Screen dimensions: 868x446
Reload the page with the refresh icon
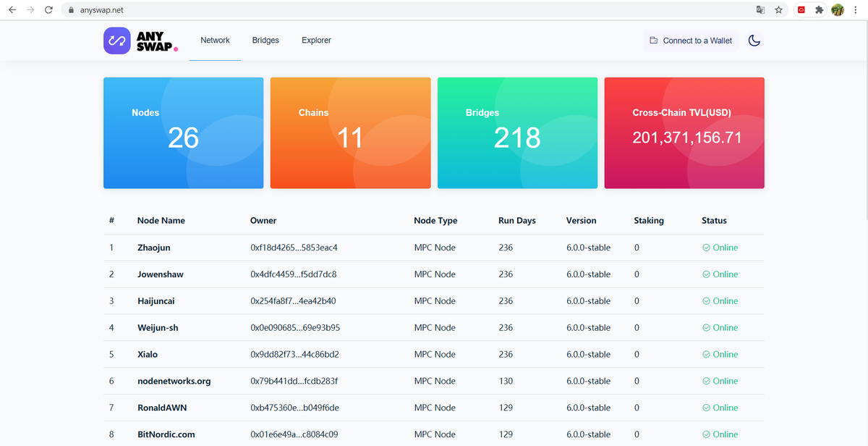point(48,10)
